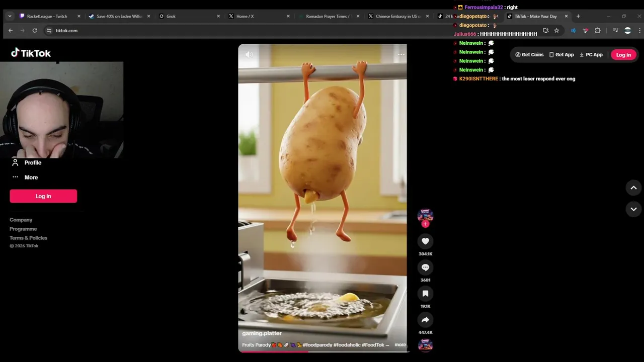Click the blue sound wave extension icon
Screen dimensions: 644x362
573,31
